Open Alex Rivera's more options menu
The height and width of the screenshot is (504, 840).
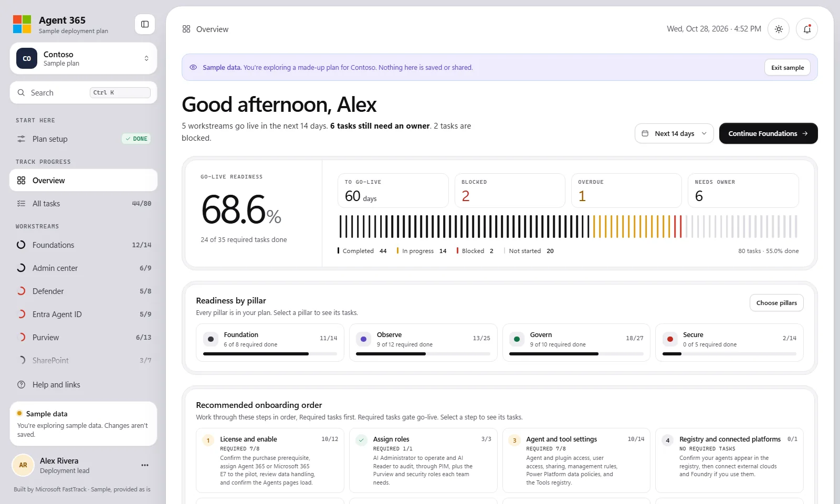pos(145,465)
